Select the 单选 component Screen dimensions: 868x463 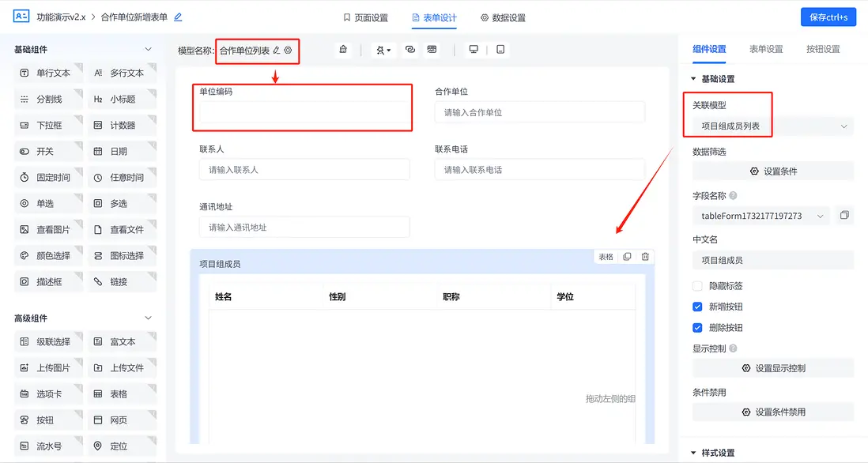(48, 203)
